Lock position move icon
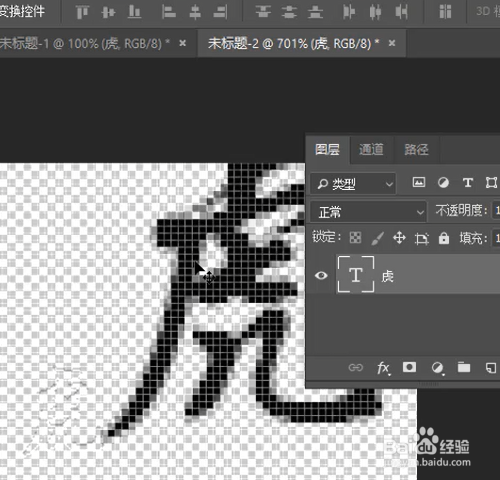 pyautogui.click(x=399, y=238)
